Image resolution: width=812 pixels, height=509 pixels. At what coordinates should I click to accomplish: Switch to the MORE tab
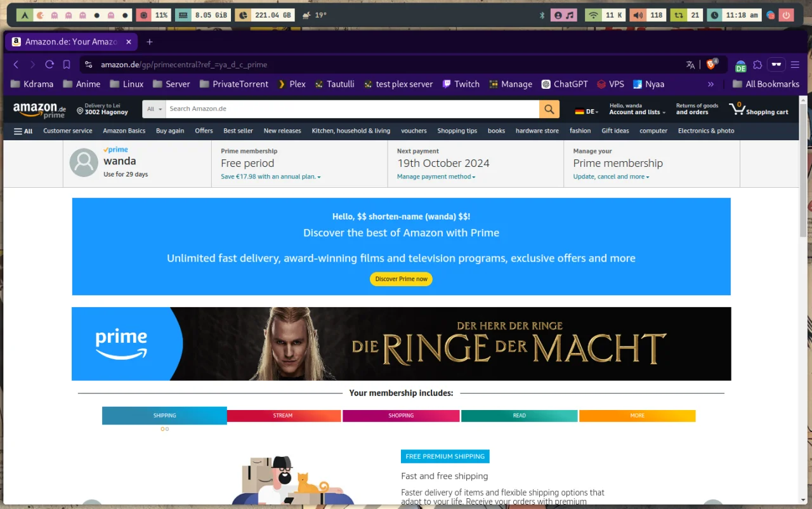click(638, 416)
